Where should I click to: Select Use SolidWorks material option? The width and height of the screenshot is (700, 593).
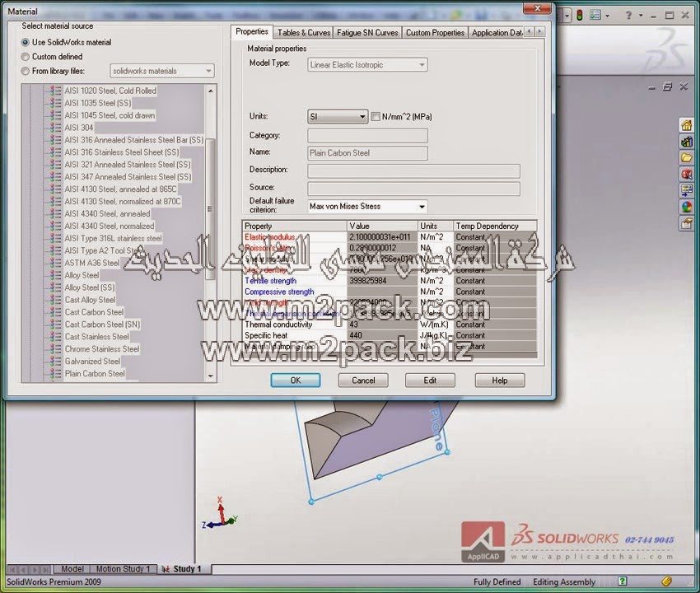click(x=26, y=43)
